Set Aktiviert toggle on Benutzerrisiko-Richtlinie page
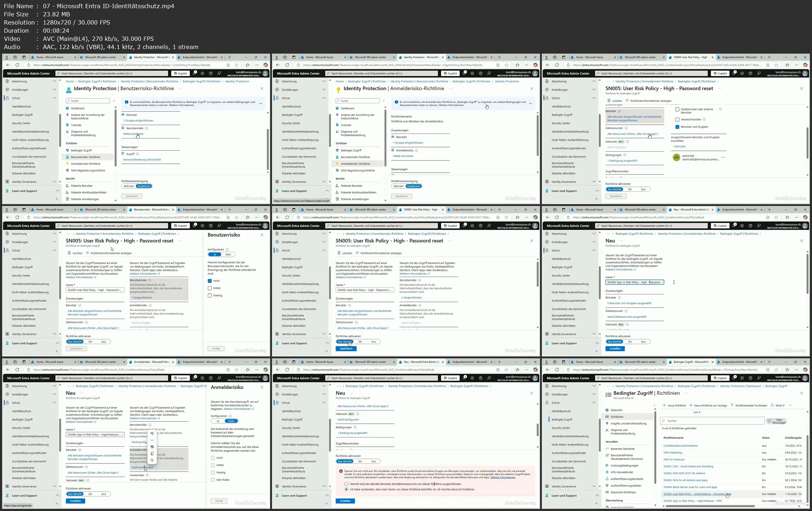The height and width of the screenshot is (511, 812). pos(129,186)
